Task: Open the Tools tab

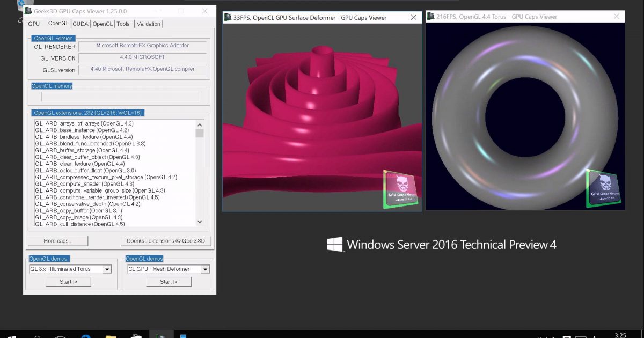Action: pos(123,24)
